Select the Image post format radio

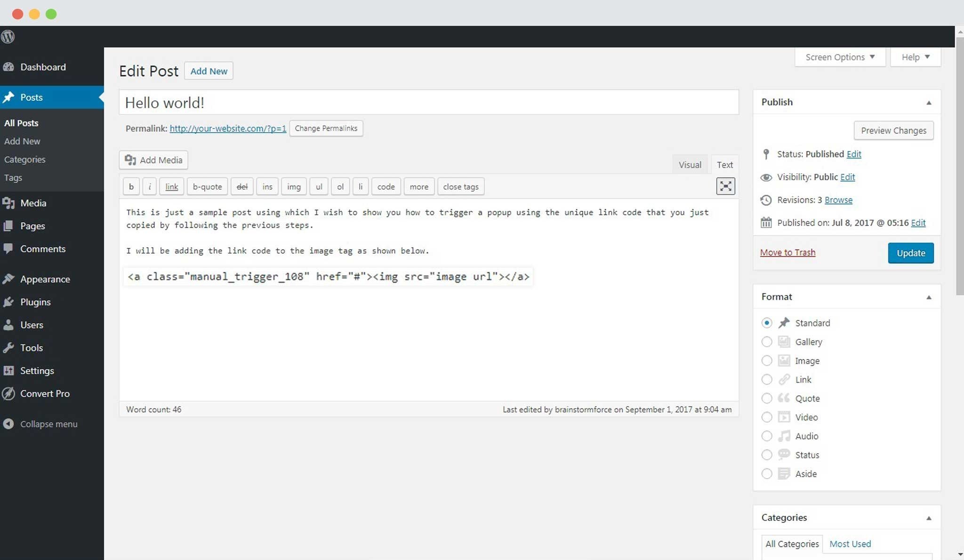767,360
